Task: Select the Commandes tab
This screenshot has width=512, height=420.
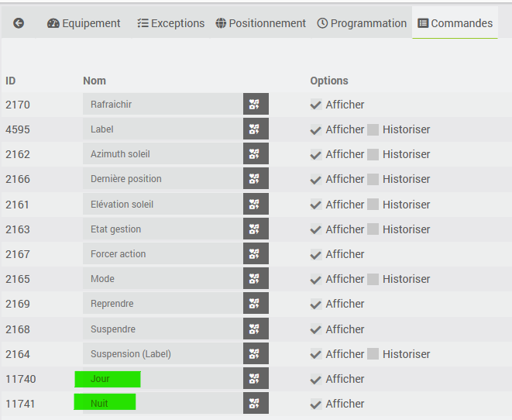Action: (455, 23)
